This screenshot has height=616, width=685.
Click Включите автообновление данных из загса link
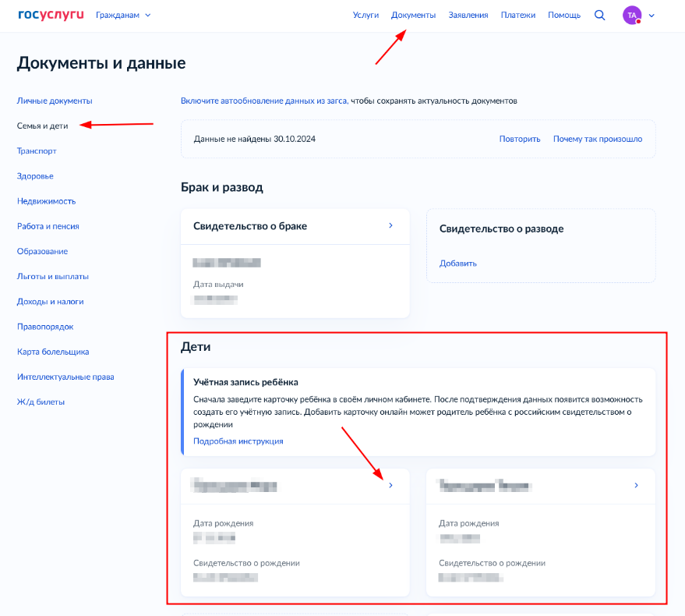pyautogui.click(x=264, y=101)
